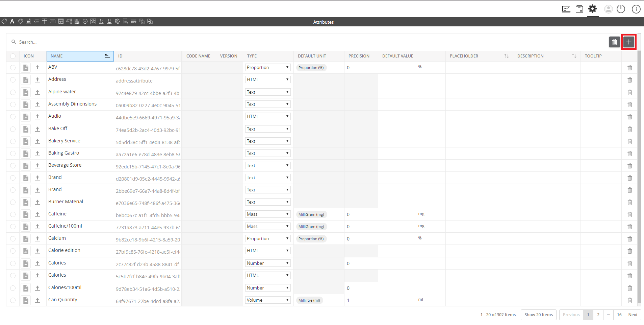The height and width of the screenshot is (325, 644).
Task: Open the product box icon in header
Action: click(579, 9)
